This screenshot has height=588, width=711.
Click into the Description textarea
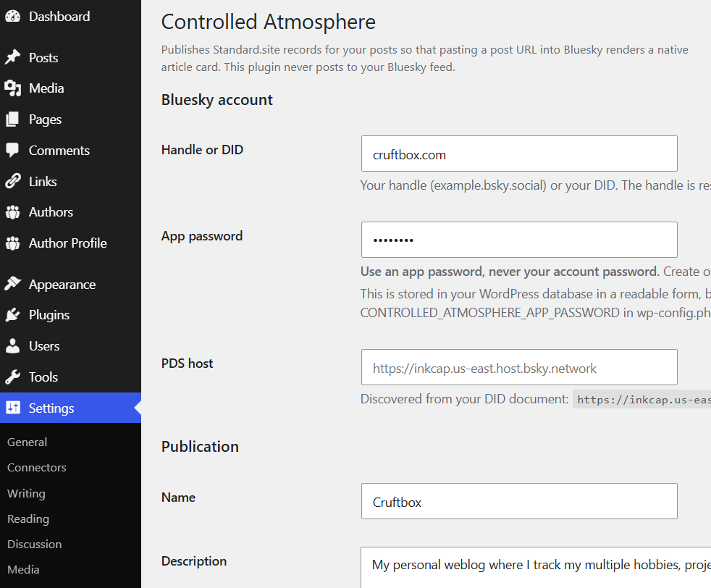coord(536,568)
